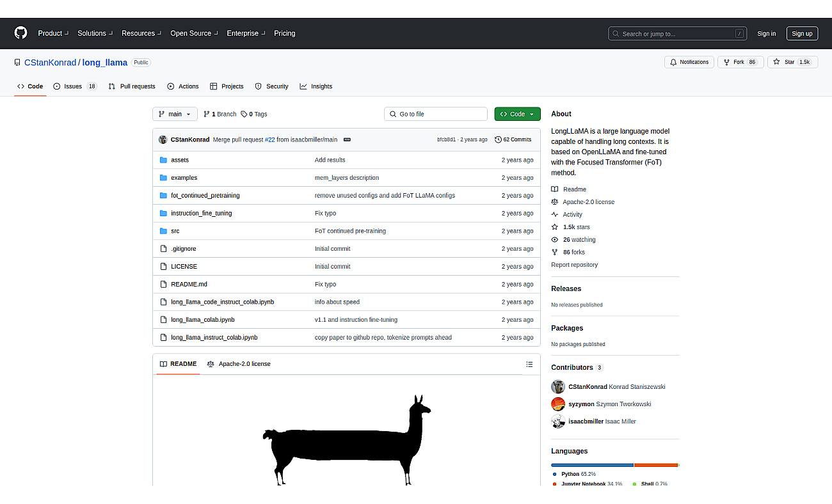Open the long_llama repository name link
832x504 pixels.
105,63
